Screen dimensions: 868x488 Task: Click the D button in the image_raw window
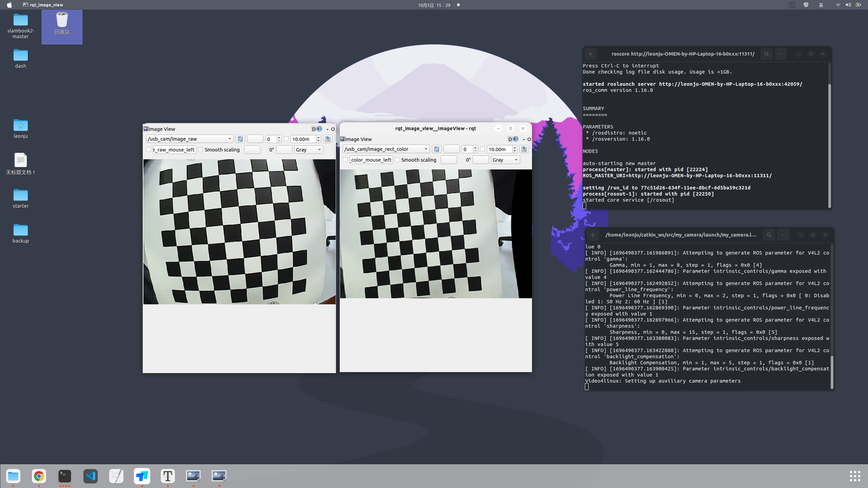[x=314, y=129]
